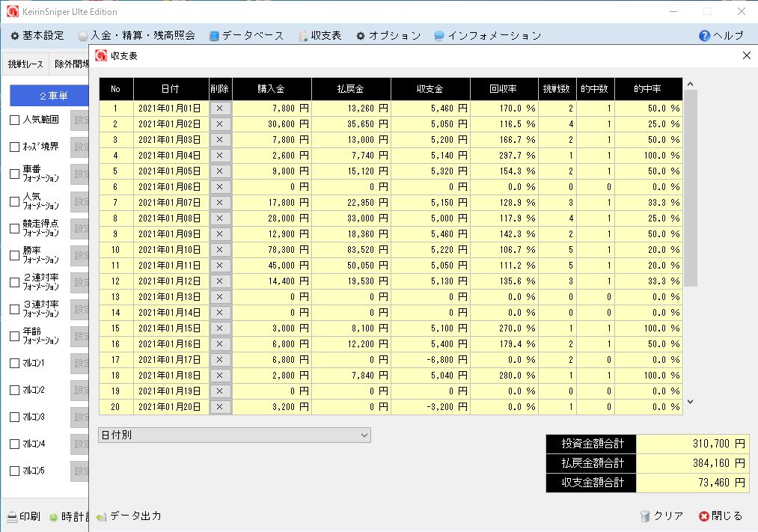Click the gear icon beside 基本設定
The image size is (758, 532).
point(15,36)
